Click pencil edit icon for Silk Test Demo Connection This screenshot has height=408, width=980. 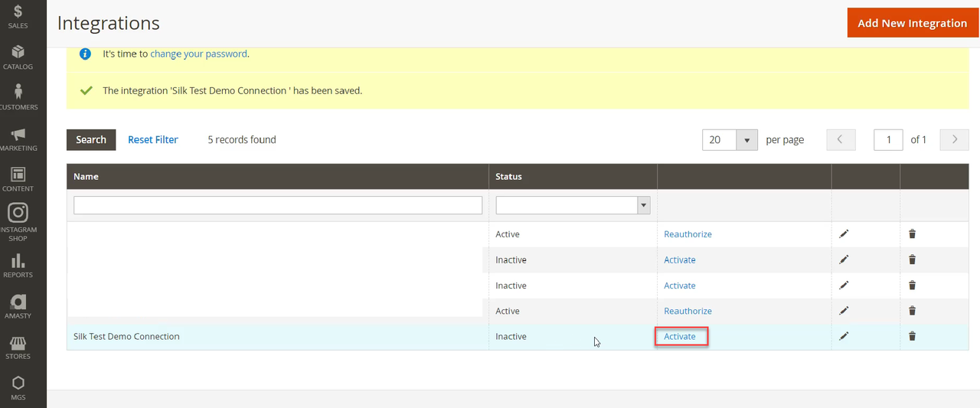[844, 336]
